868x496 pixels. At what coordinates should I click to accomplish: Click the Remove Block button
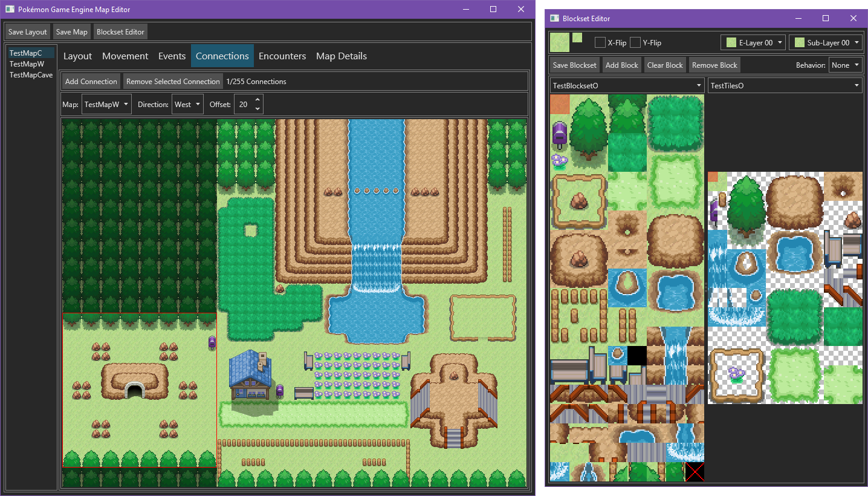coord(714,65)
